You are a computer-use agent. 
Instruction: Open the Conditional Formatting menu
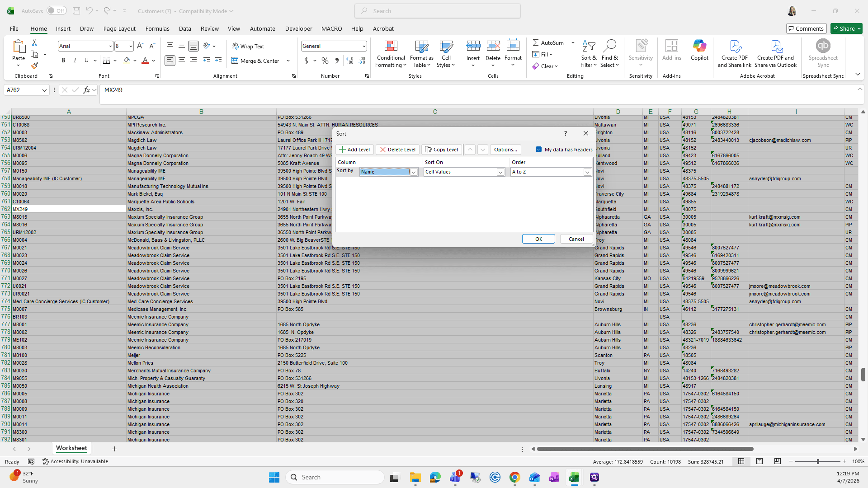tap(391, 54)
